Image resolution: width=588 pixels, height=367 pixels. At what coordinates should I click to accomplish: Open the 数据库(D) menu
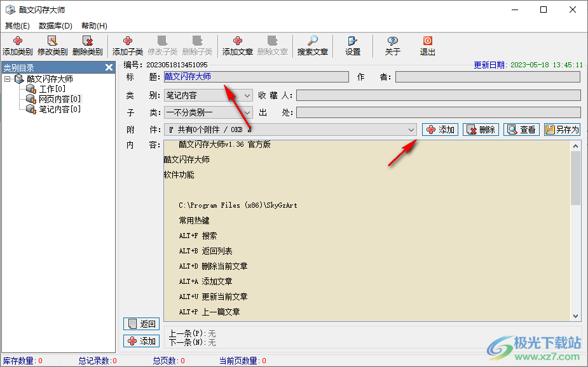tap(55, 26)
